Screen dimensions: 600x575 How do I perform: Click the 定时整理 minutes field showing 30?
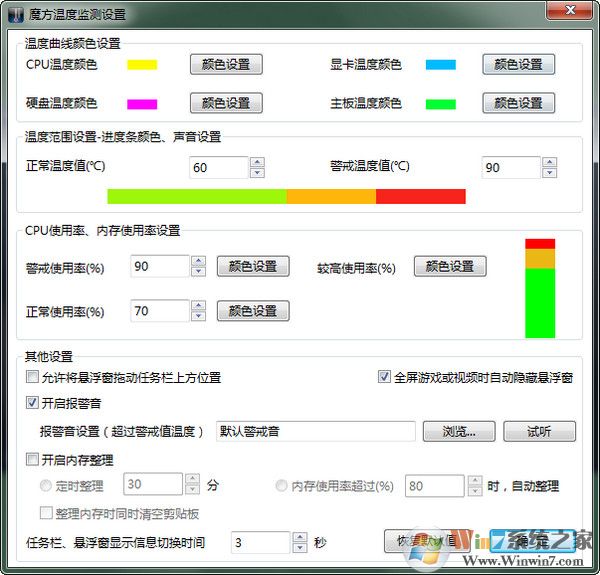153,484
